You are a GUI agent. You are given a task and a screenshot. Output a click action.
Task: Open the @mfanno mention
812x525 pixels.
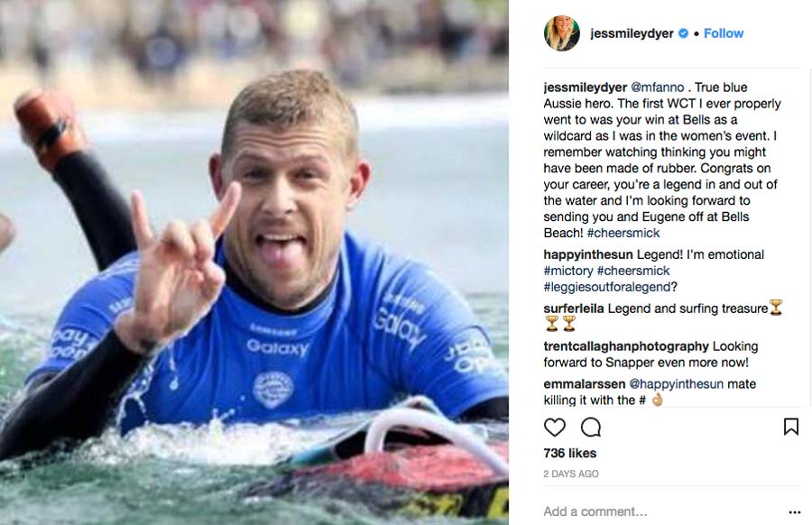(x=657, y=87)
